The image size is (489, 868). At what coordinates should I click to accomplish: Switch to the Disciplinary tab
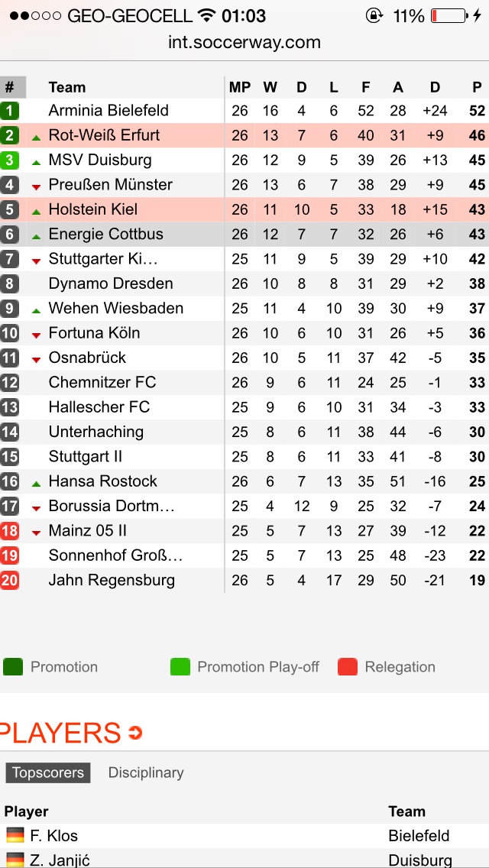146,772
